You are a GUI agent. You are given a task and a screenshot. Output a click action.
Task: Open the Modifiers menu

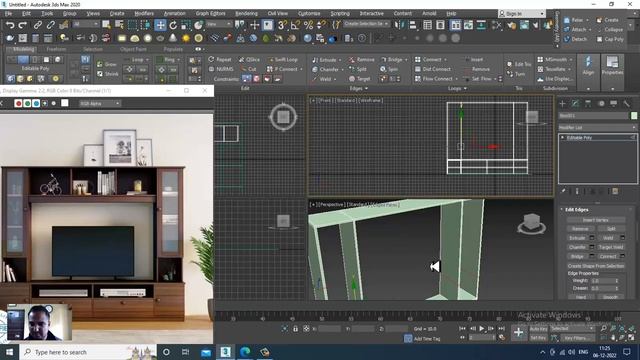tap(144, 13)
